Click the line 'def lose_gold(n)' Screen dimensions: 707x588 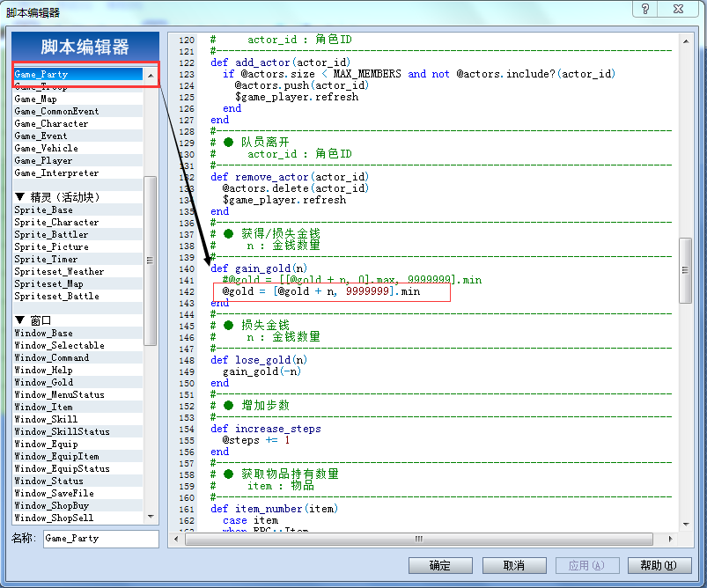coord(259,360)
